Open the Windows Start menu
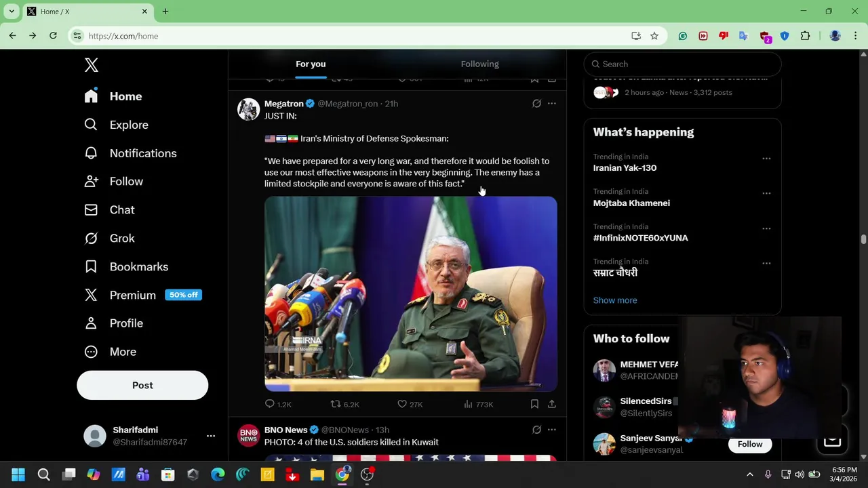The width and height of the screenshot is (868, 488). click(18, 474)
